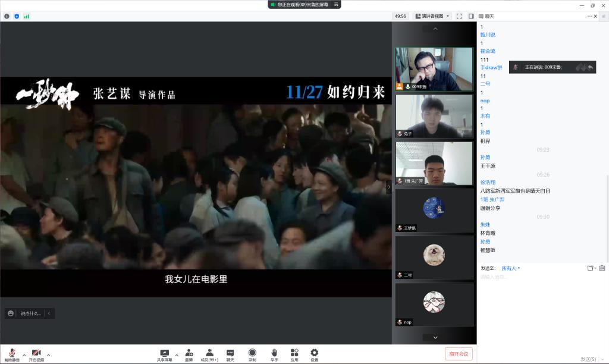Start recording with the 录制 icon
609x364 pixels.
tap(252, 354)
